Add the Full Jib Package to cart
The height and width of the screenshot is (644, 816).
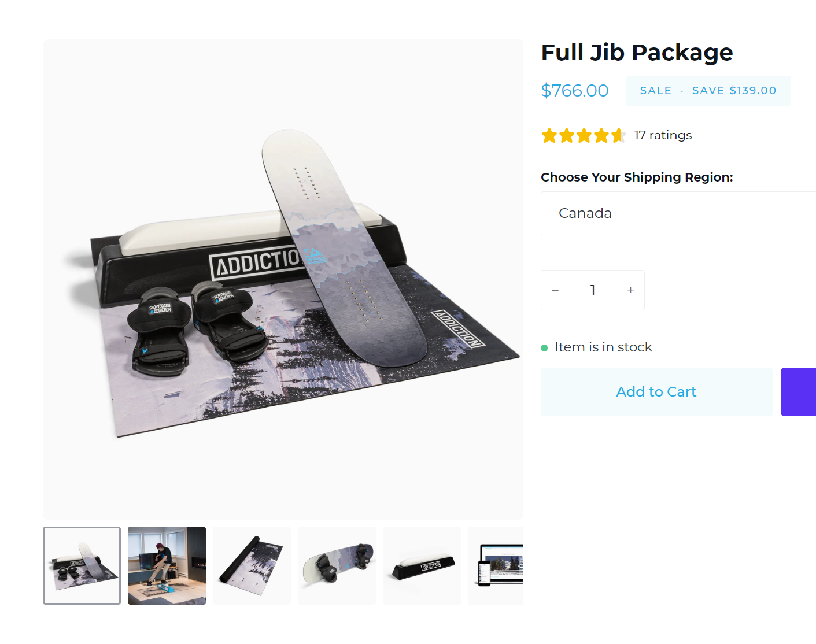[x=656, y=392]
